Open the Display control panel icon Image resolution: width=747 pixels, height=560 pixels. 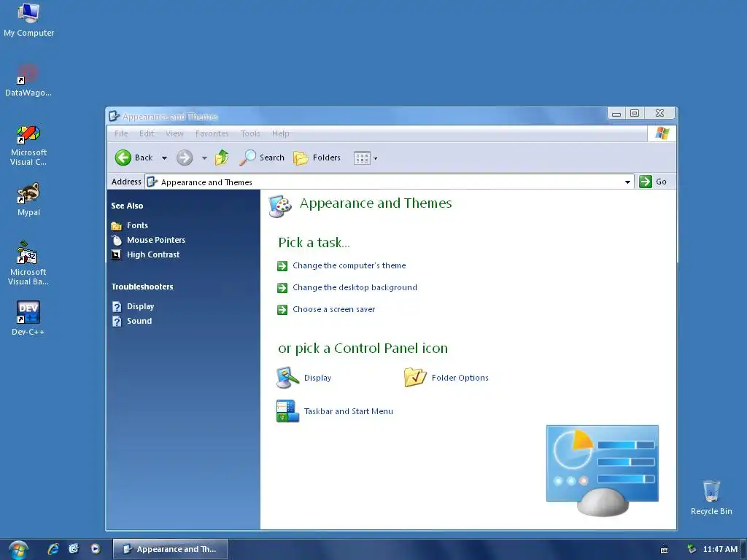[x=303, y=378]
